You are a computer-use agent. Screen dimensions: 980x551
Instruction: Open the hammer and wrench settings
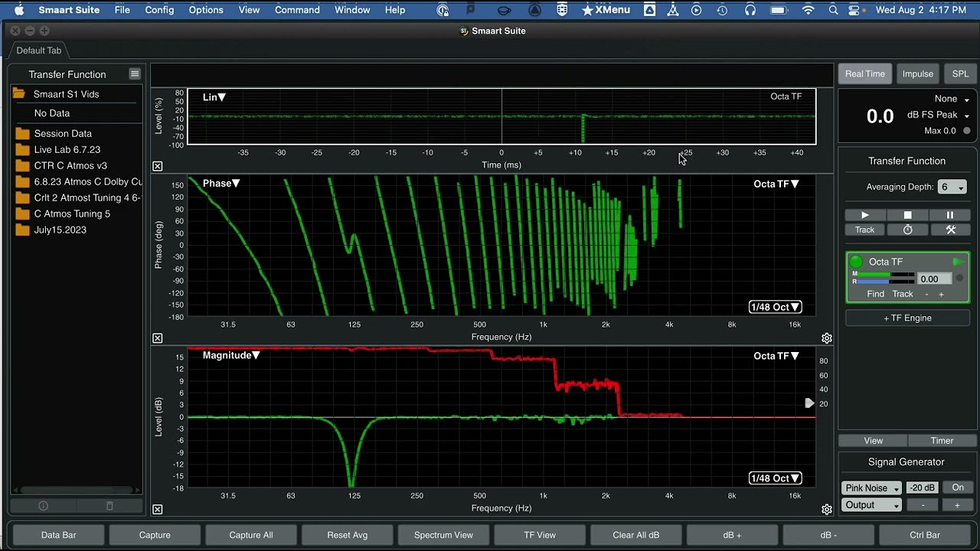(x=950, y=230)
